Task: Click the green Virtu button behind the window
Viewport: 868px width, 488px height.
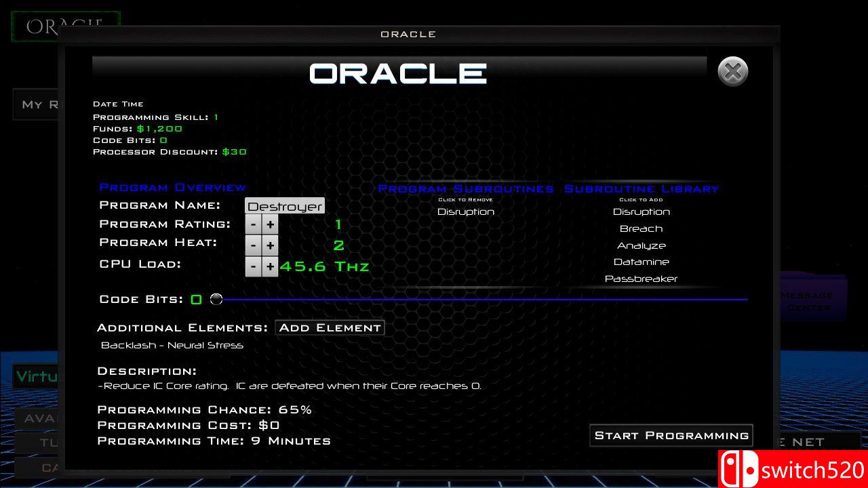Action: [x=37, y=376]
